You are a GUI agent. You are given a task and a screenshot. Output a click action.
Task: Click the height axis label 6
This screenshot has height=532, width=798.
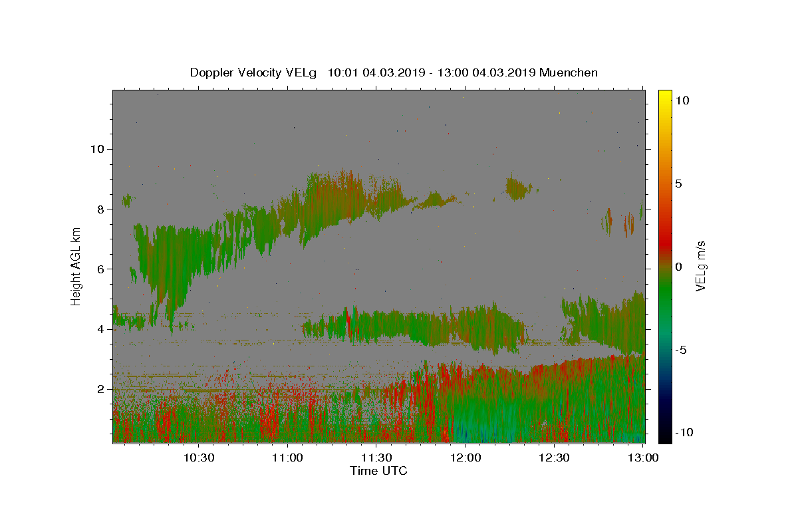(x=100, y=269)
